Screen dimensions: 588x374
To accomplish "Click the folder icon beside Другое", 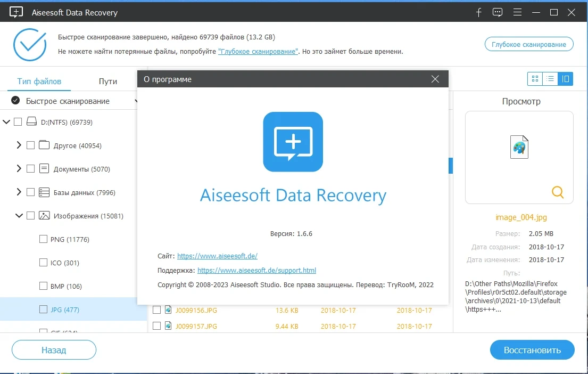I will click(x=44, y=144).
